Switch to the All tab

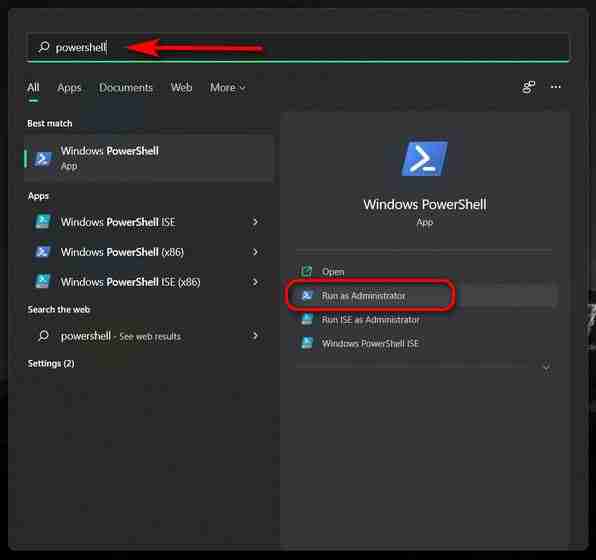coord(33,88)
